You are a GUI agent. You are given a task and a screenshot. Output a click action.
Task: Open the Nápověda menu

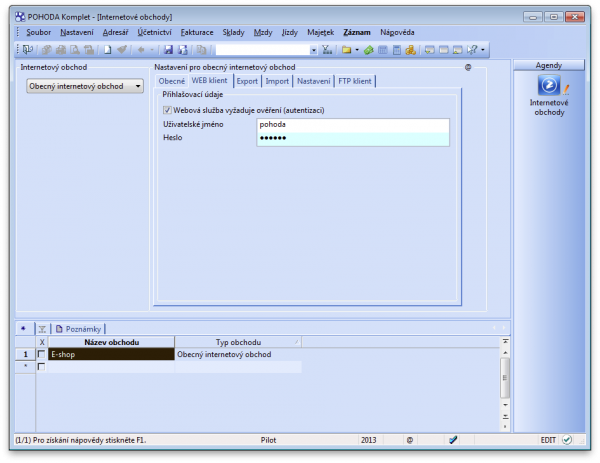397,33
